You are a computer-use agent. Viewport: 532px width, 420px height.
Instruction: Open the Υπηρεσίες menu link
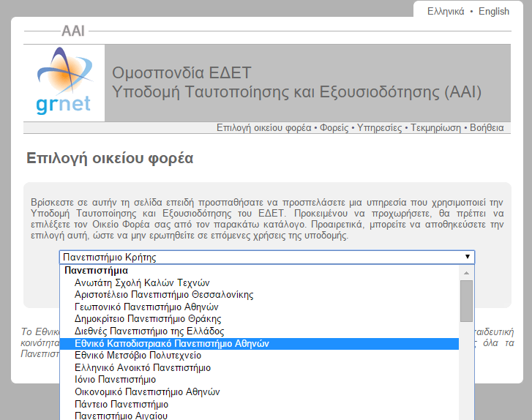[x=379, y=128]
